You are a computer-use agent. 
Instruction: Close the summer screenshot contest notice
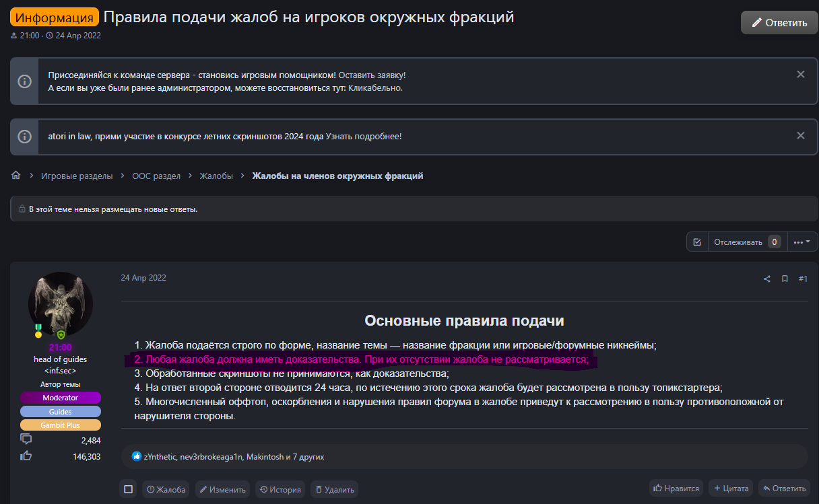click(x=801, y=136)
